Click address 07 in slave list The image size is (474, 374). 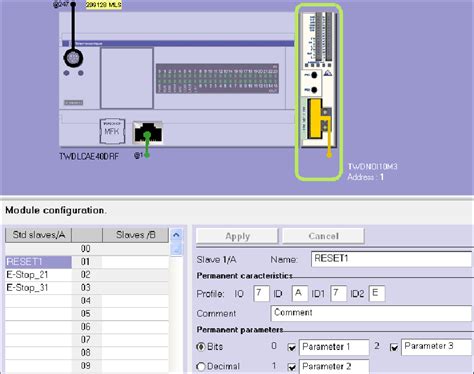(86, 340)
